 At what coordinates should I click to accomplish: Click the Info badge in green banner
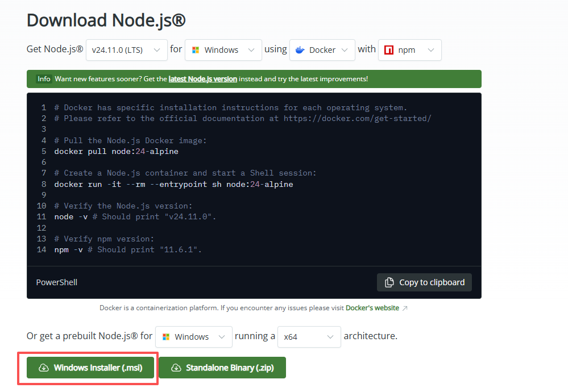pyautogui.click(x=44, y=79)
